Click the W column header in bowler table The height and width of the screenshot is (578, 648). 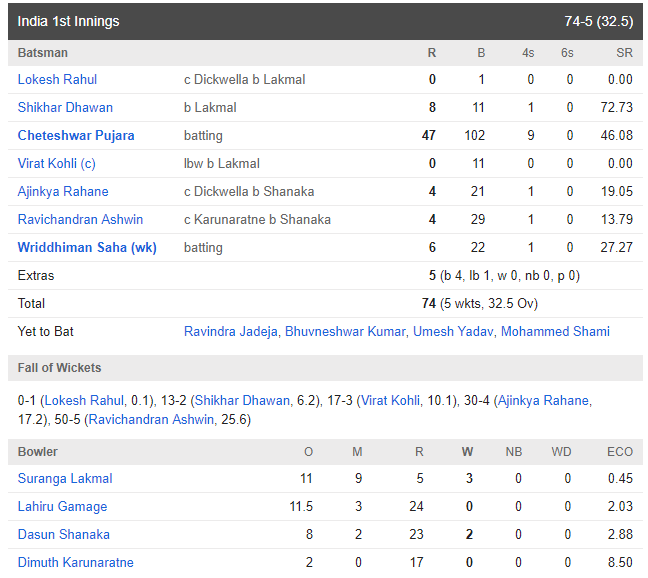tap(466, 451)
